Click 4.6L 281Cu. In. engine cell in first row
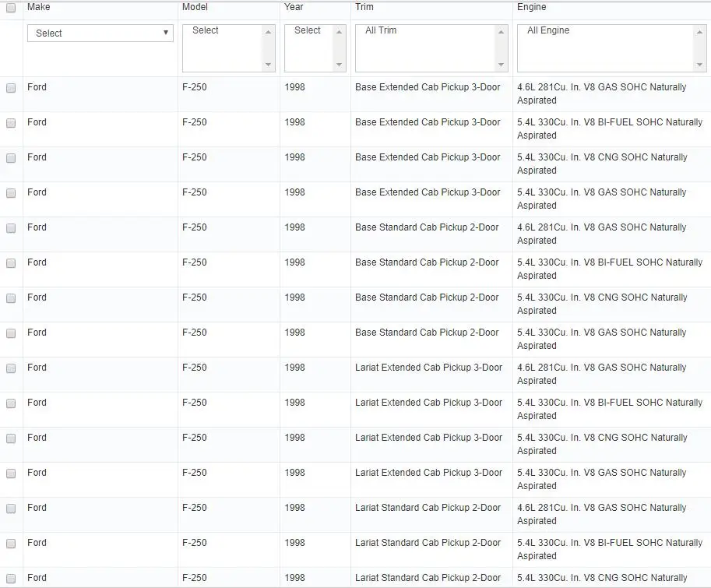Viewport: 711px width, 588px height. [602, 93]
